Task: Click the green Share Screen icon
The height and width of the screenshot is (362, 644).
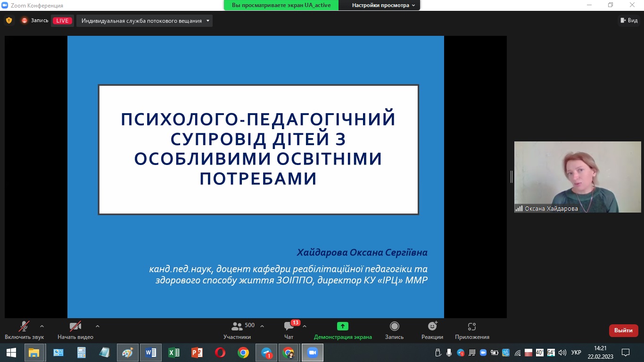Action: coord(343,326)
